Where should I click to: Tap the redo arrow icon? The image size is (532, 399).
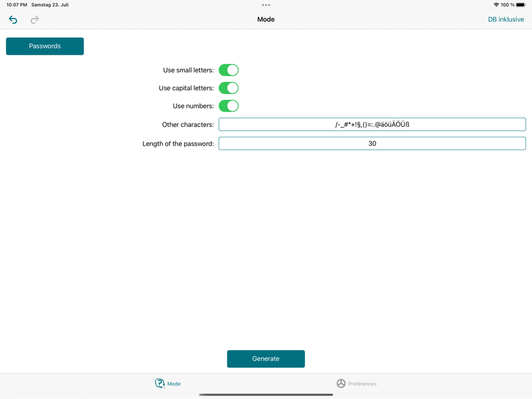click(x=35, y=20)
